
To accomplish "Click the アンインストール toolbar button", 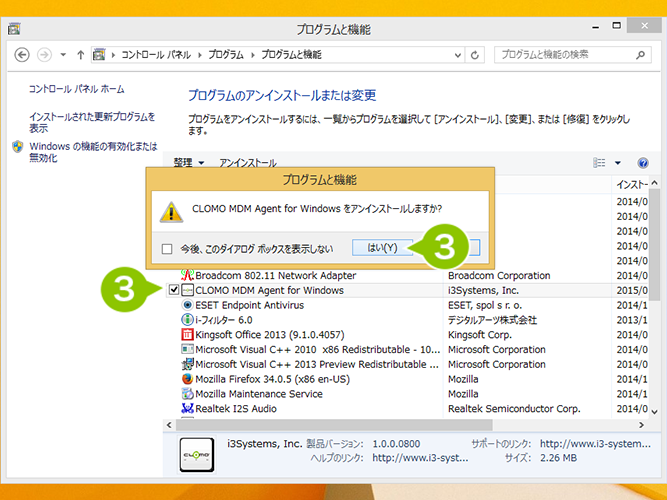I will pos(248,163).
